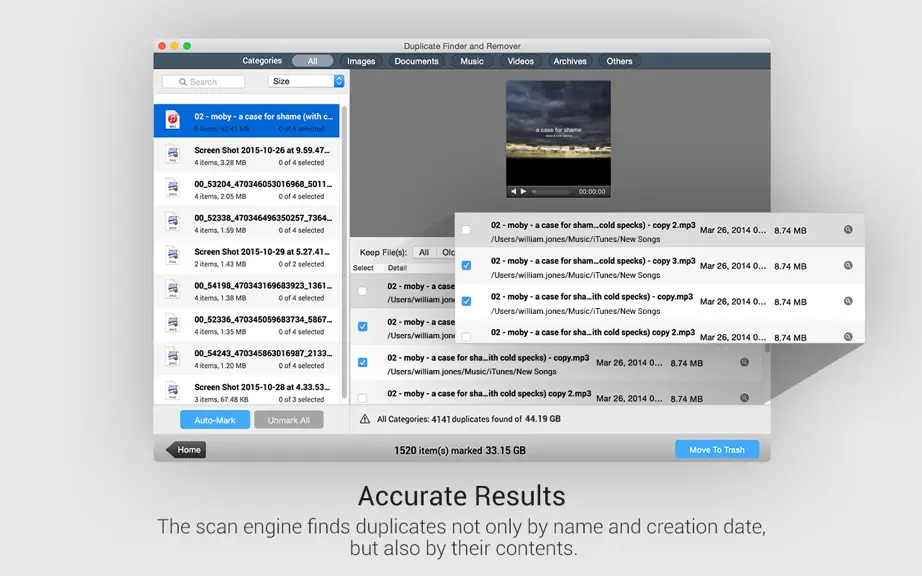Click magnifier icon in lower copy.mp3 row
This screenshot has height=576, width=922.
pyautogui.click(x=744, y=363)
